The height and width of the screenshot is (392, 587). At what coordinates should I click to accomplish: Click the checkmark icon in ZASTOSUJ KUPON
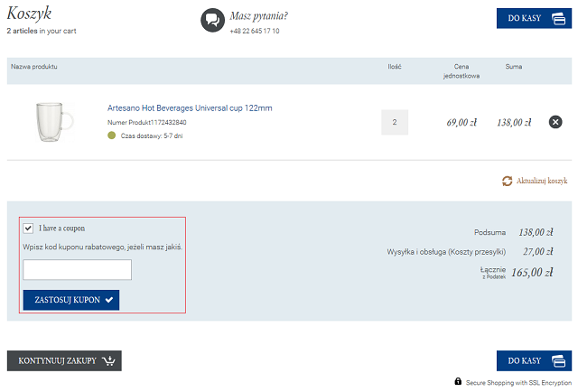click(x=109, y=300)
